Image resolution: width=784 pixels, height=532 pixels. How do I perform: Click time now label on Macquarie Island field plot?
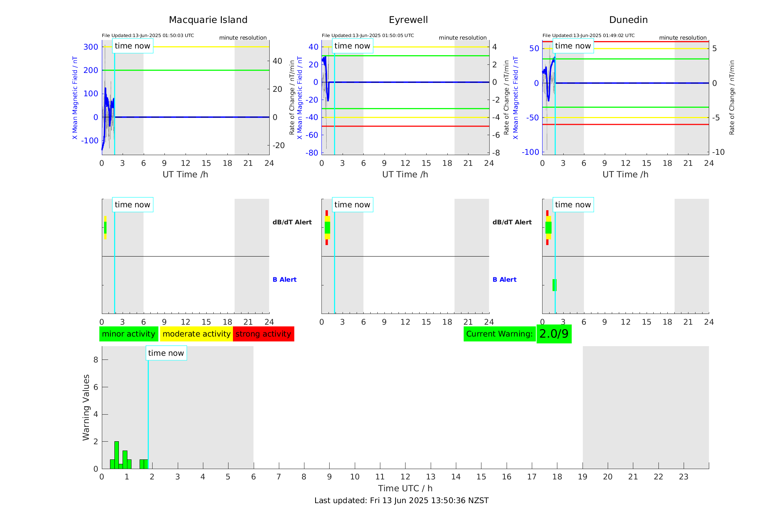tap(133, 46)
